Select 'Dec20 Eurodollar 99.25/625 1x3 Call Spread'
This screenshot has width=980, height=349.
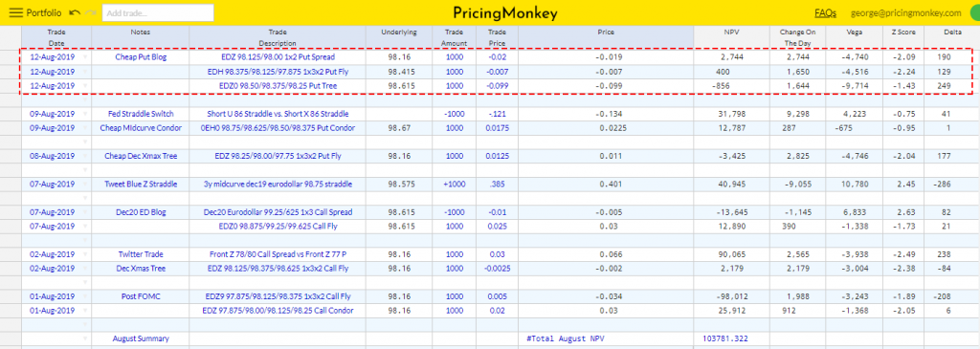coord(278,212)
